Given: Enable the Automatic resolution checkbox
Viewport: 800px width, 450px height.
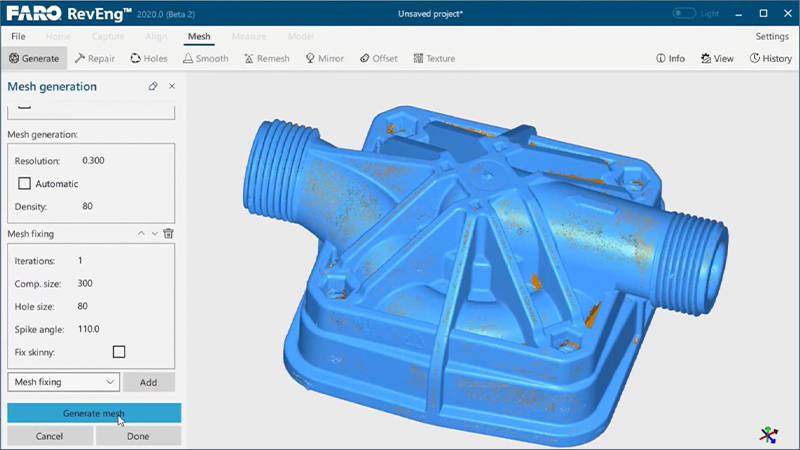Looking at the screenshot, I should pyautogui.click(x=25, y=184).
